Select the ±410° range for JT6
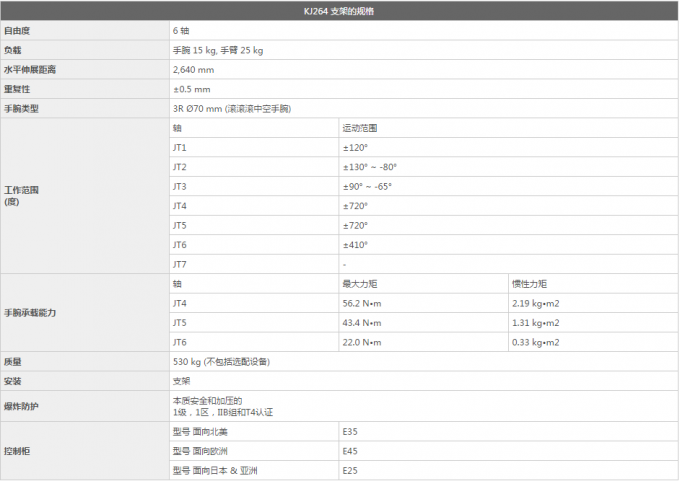680x481 pixels. (355, 245)
